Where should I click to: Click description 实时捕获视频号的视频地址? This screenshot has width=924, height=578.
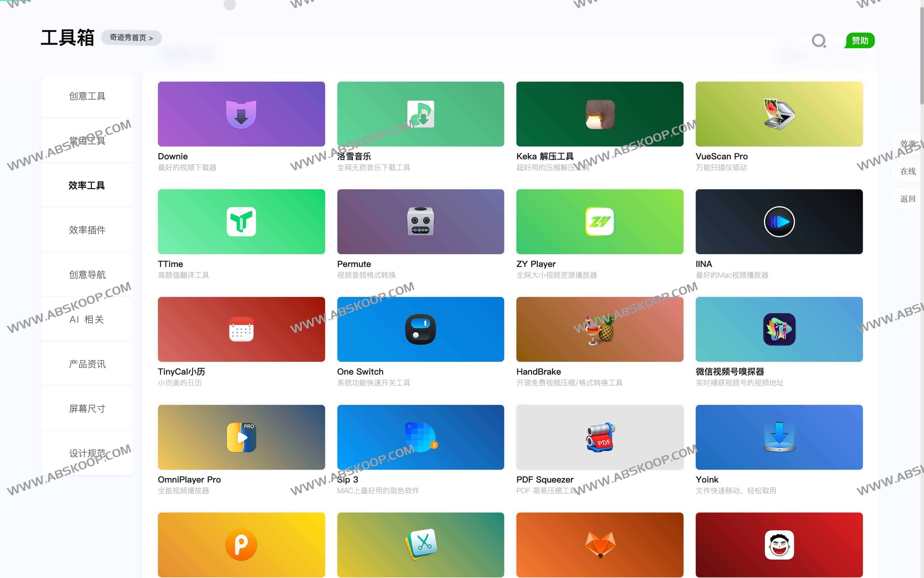pos(739,383)
